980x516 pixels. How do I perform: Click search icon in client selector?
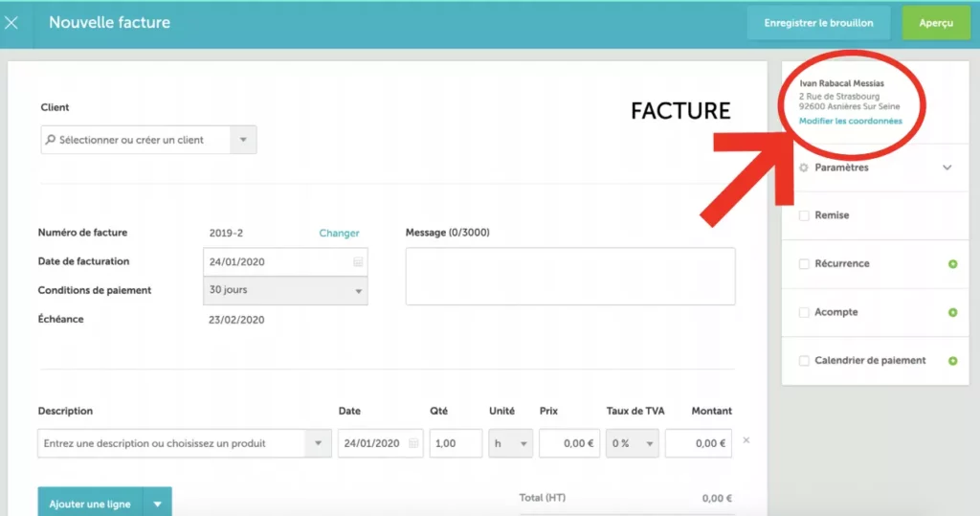(x=50, y=140)
